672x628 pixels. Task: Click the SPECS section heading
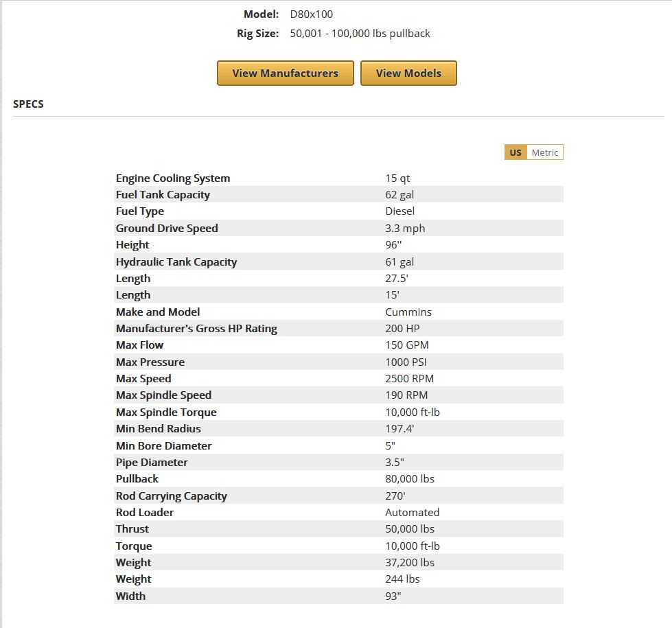click(28, 104)
